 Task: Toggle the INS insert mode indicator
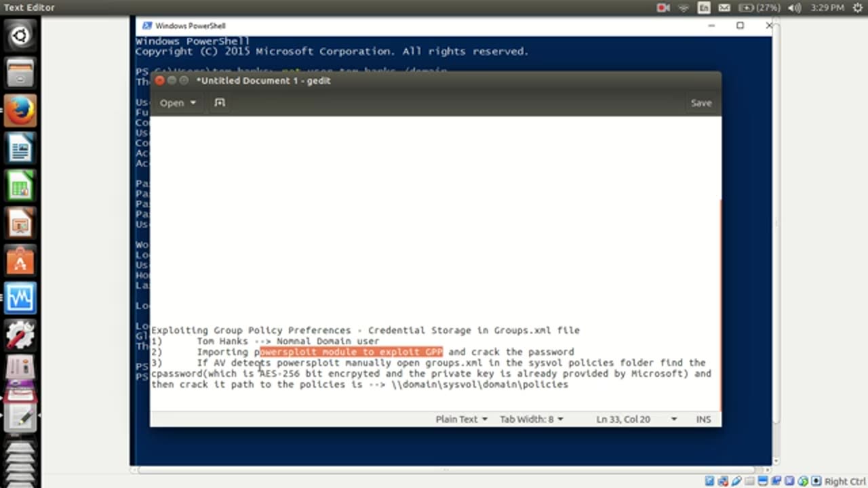[703, 419]
